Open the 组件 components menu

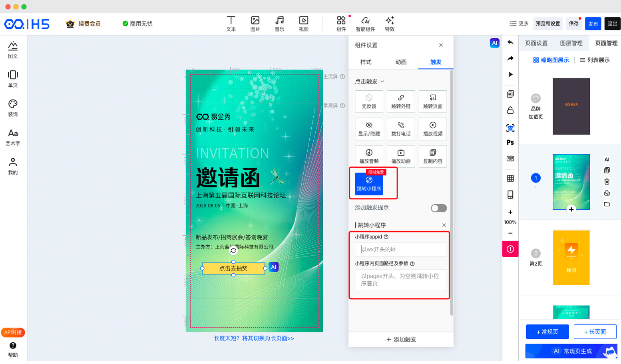[341, 24]
